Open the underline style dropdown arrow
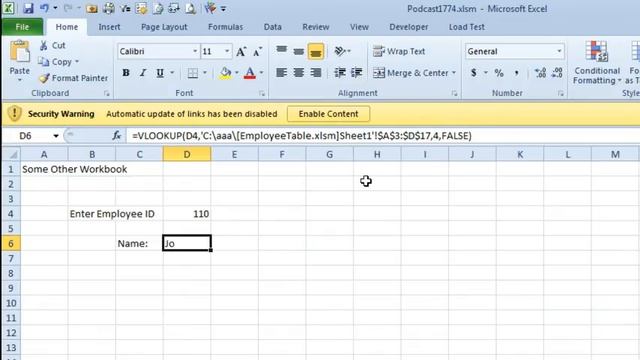Image resolution: width=640 pixels, height=360 pixels. click(x=172, y=73)
